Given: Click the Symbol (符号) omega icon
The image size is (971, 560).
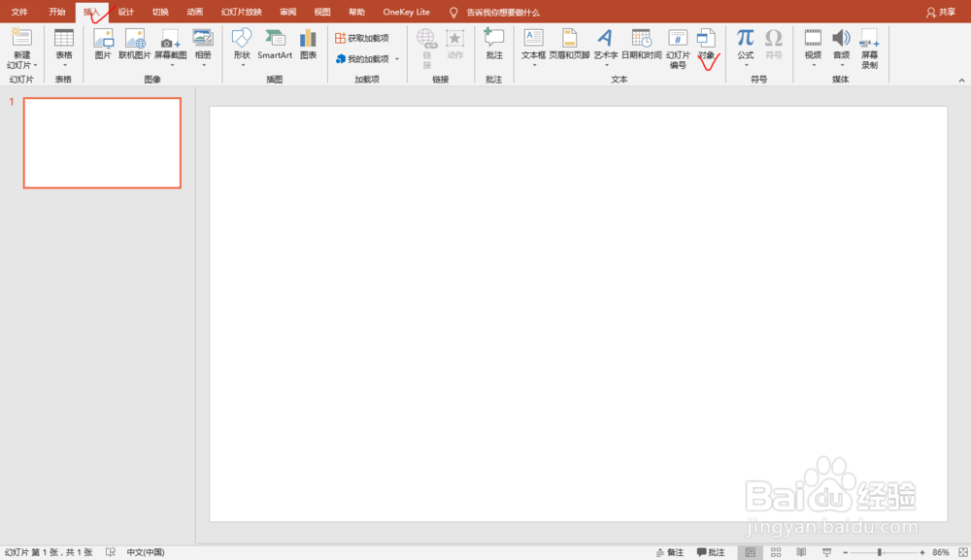Looking at the screenshot, I should tap(774, 44).
